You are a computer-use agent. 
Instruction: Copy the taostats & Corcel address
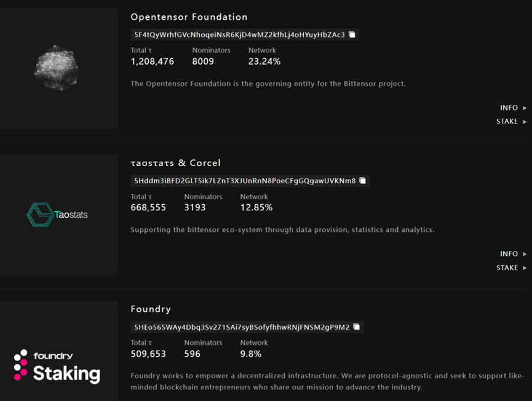point(363,180)
